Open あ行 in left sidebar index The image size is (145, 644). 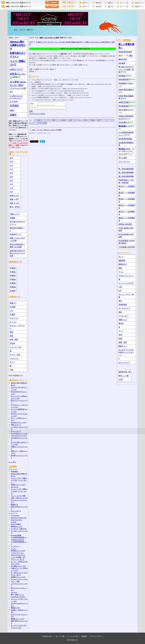click(x=12, y=158)
